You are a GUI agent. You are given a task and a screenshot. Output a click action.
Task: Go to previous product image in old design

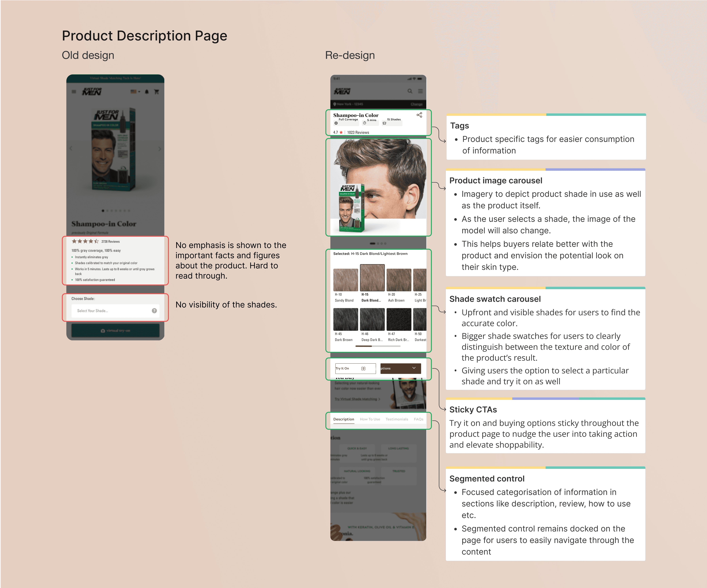point(71,148)
